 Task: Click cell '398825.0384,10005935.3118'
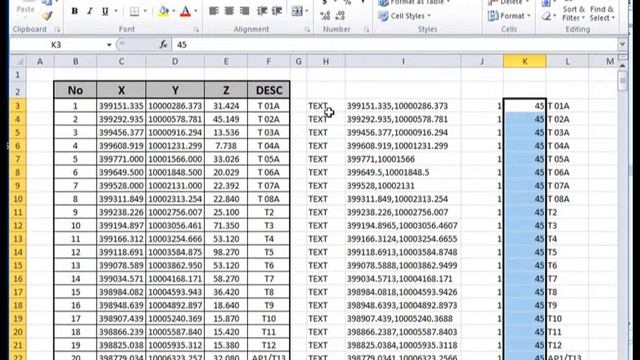coord(403,345)
